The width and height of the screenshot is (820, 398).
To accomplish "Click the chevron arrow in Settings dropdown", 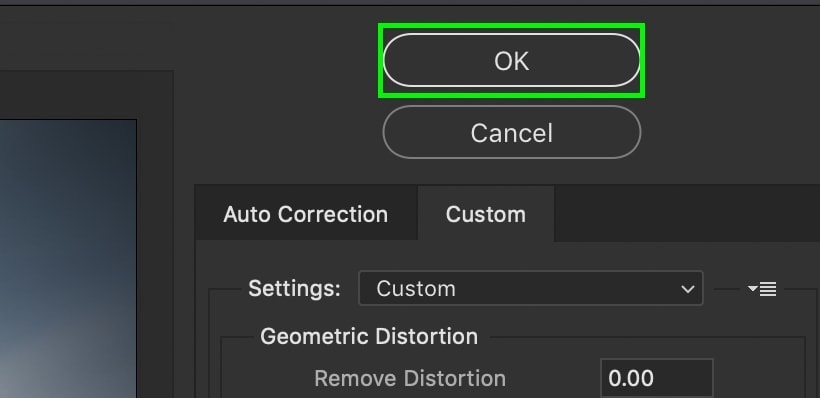I will pyautogui.click(x=688, y=289).
